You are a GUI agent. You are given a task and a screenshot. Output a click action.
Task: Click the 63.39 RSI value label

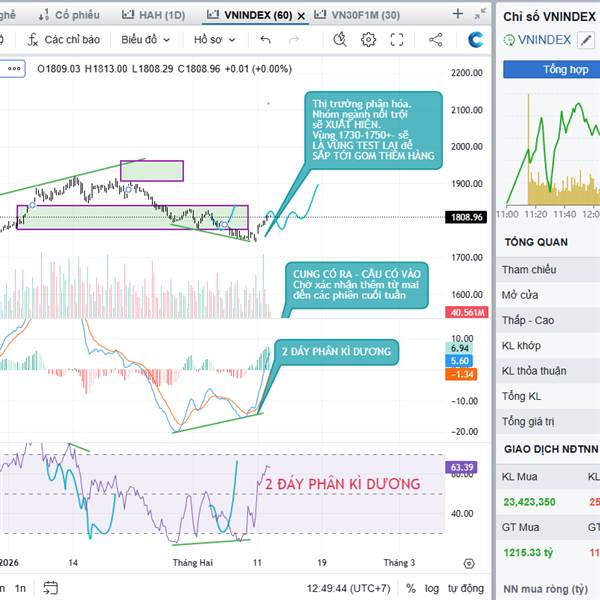tap(462, 467)
